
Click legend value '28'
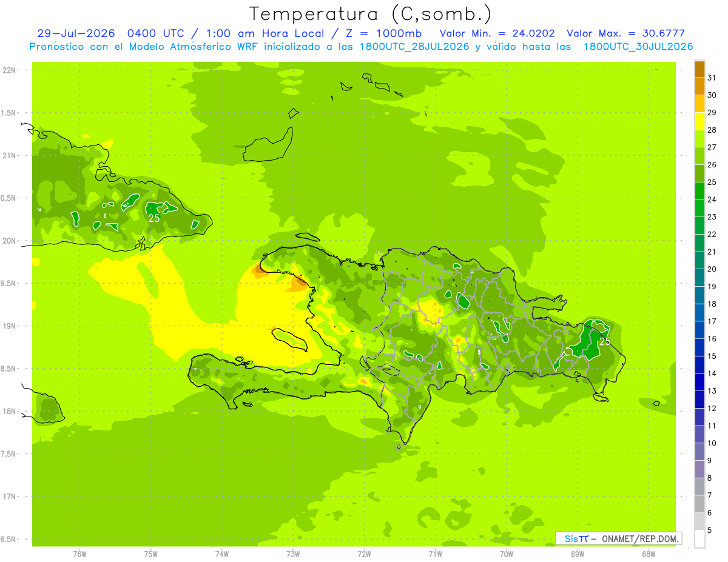712,130
